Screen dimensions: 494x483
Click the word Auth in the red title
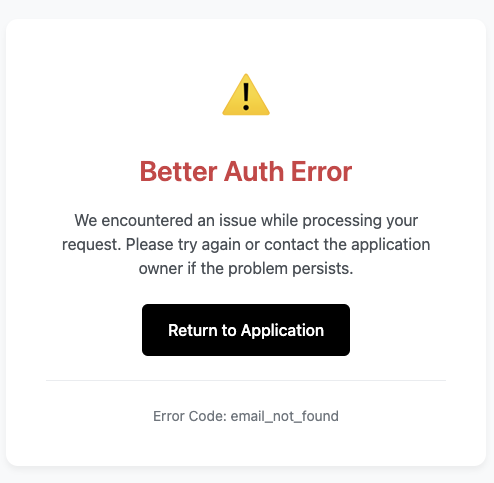[254, 172]
